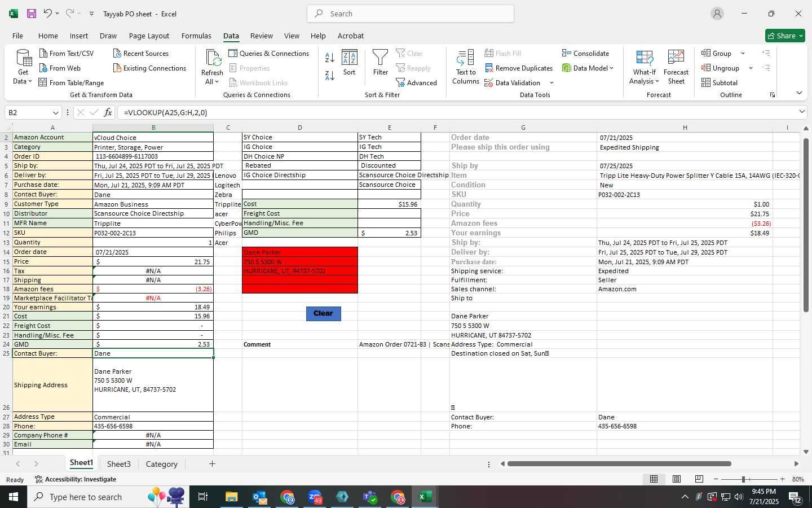The image size is (812, 508).
Task: Click the 80% zoom level
Action: pyautogui.click(x=798, y=479)
